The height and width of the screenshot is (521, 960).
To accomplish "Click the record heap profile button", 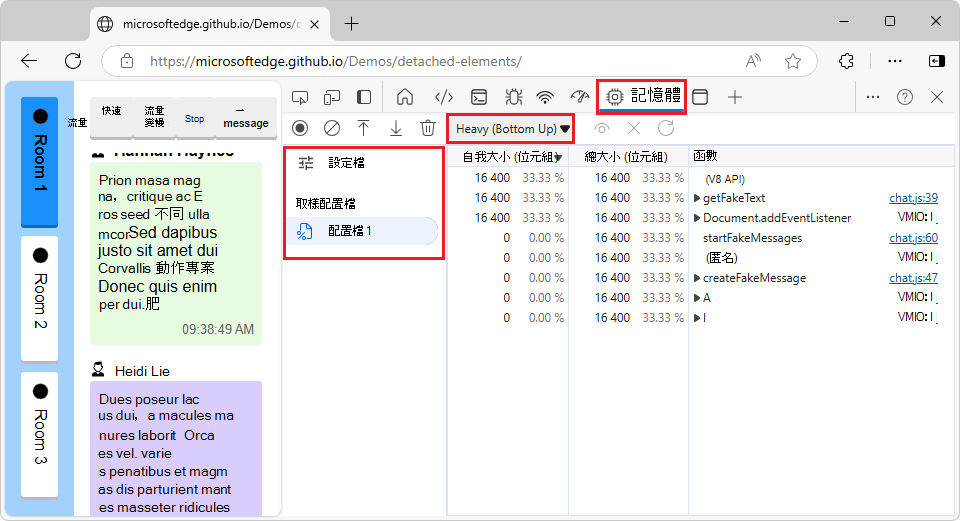I will [x=300, y=128].
